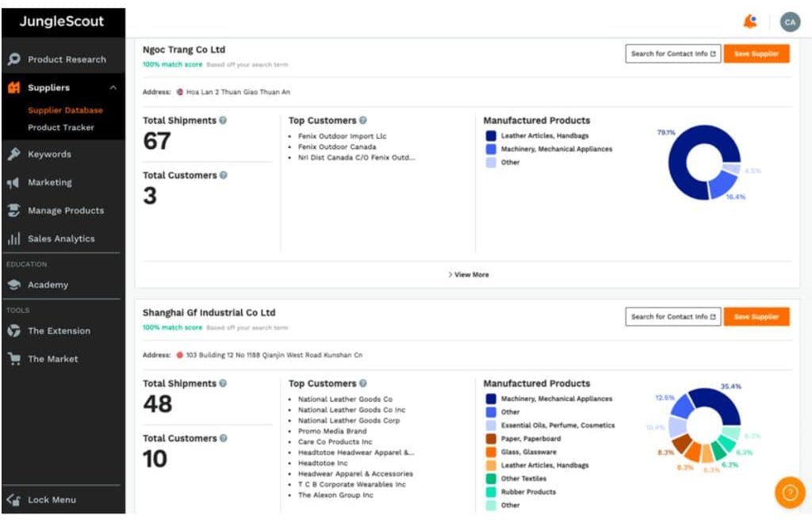Click the Lock Menu padlock icon
This screenshot has width=812, height=527.
pos(13,499)
